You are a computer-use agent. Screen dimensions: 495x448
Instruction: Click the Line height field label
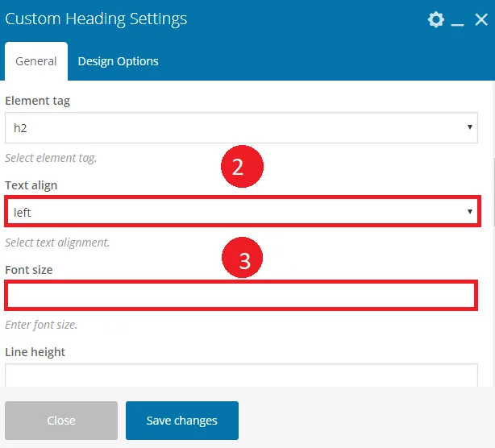point(35,352)
